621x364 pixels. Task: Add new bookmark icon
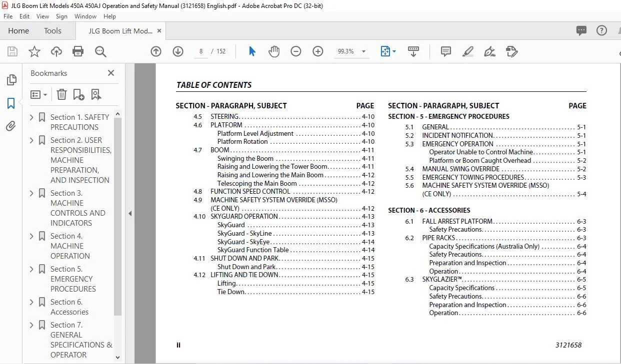[78, 94]
